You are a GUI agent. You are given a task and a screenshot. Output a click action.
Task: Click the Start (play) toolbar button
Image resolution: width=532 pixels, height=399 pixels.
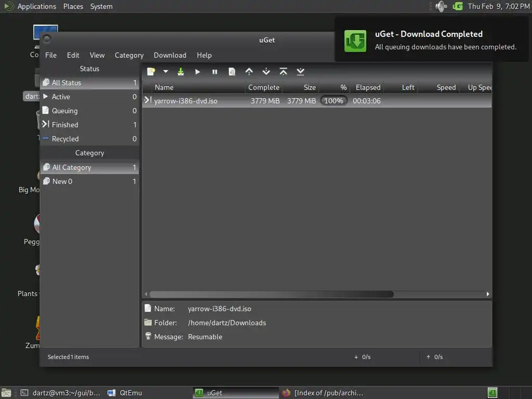tap(197, 72)
